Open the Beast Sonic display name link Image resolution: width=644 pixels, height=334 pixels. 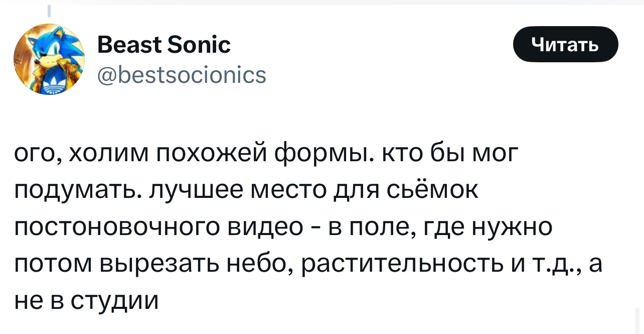[x=164, y=45]
